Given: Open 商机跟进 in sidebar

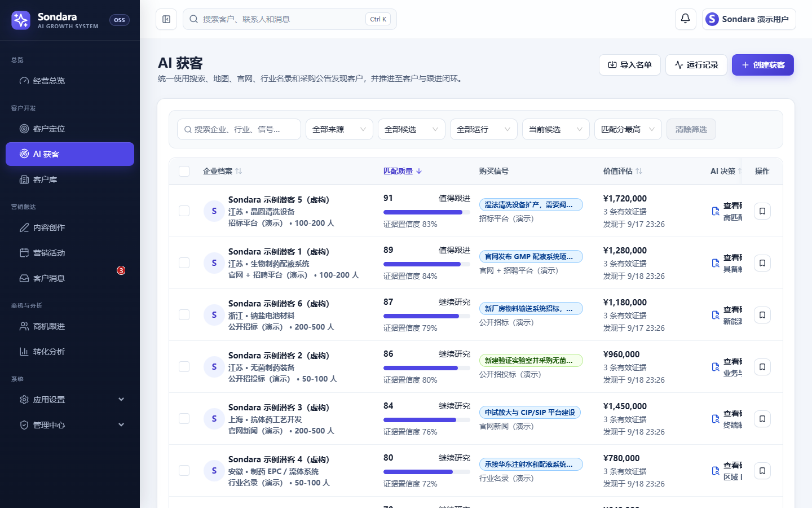Looking at the screenshot, I should point(70,326).
